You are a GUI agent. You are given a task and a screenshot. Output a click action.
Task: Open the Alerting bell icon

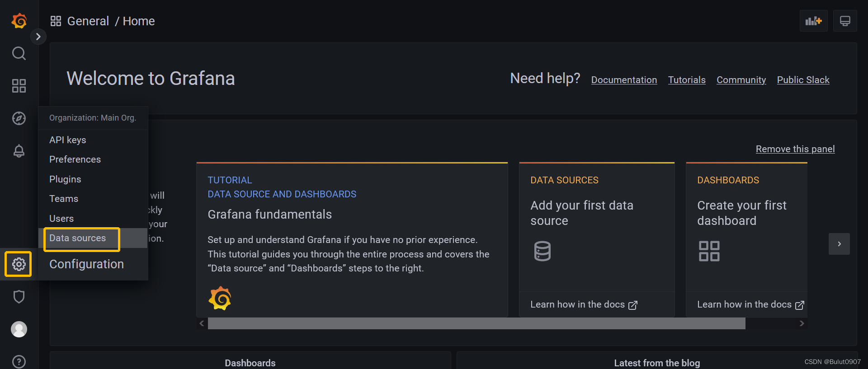coord(19,151)
